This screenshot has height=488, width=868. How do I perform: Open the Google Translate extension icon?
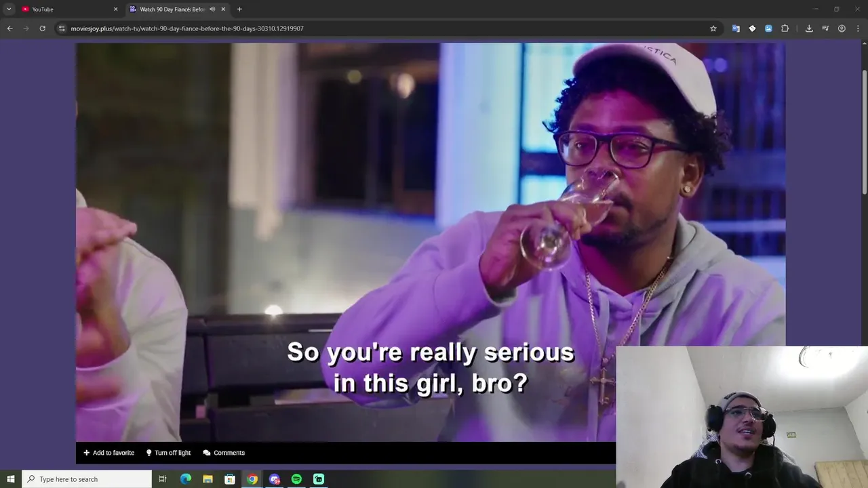[736, 28]
